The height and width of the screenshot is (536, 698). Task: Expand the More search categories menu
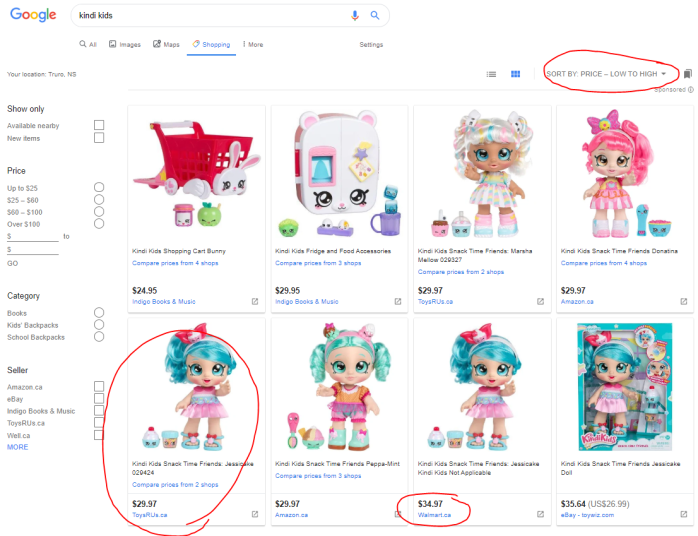[x=252, y=44]
